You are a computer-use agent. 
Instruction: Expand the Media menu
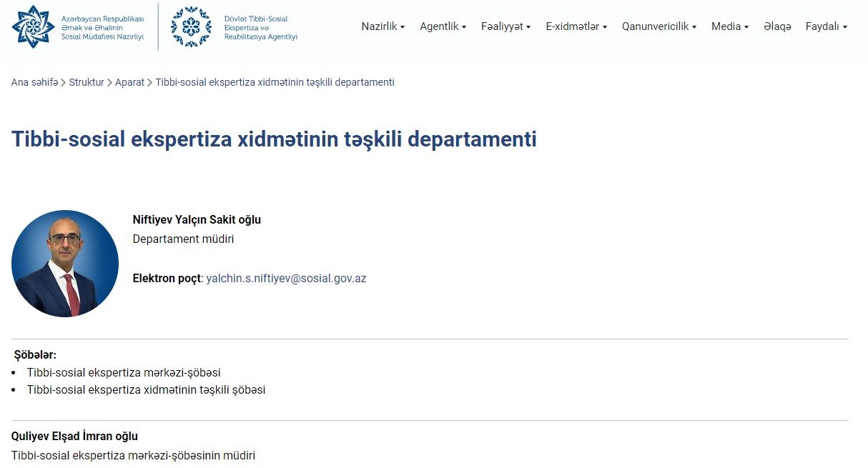click(x=729, y=26)
